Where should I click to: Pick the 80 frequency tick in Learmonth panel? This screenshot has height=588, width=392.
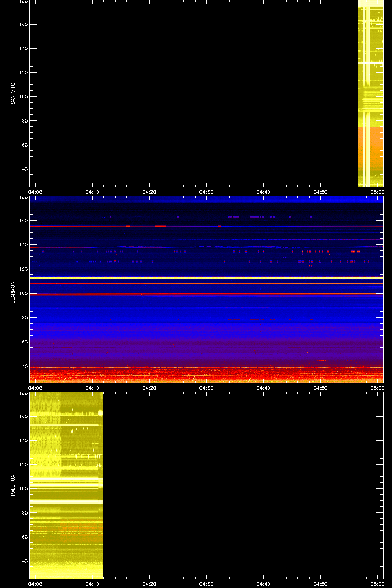click(24, 317)
